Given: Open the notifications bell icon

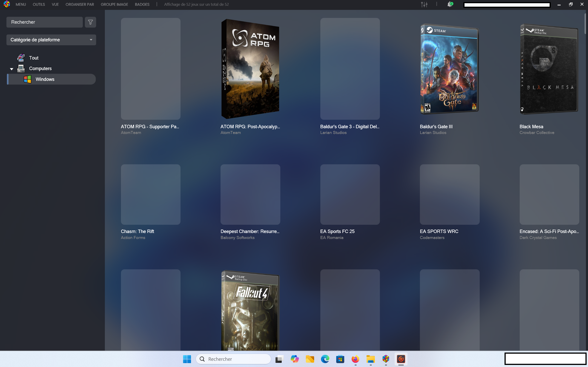Looking at the screenshot, I should pos(450,4).
